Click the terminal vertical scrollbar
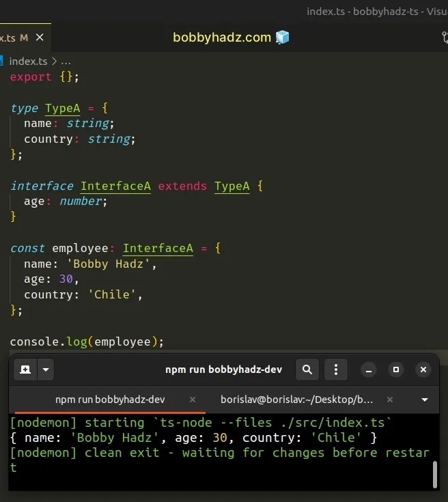This screenshot has height=502, width=448. click(434, 474)
